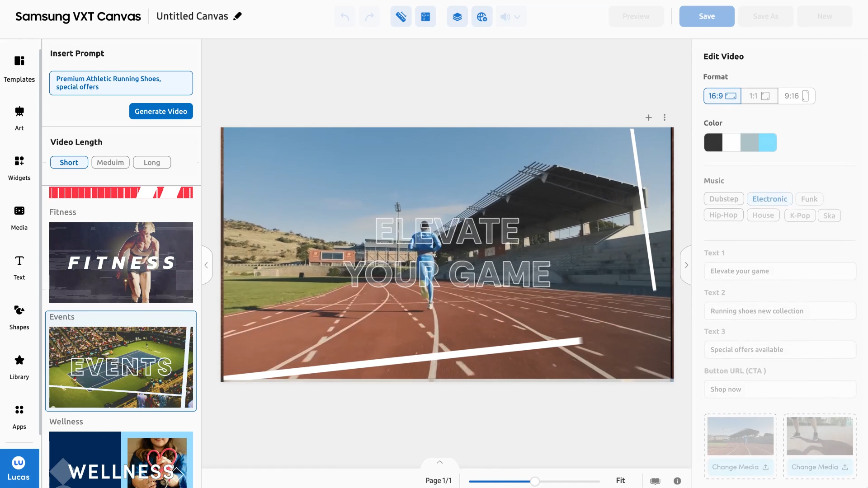The height and width of the screenshot is (488, 868).
Task: Pick the light blue color swatch
Action: pyautogui.click(x=768, y=142)
